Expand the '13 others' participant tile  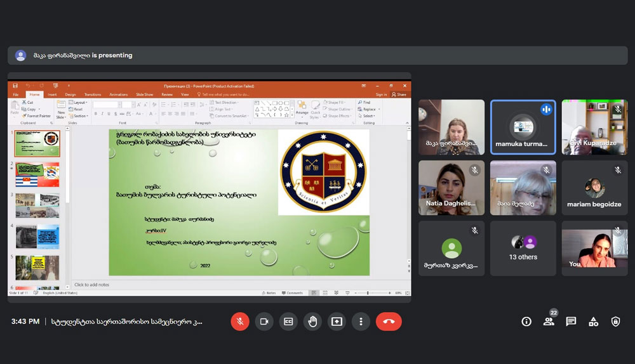tap(523, 248)
